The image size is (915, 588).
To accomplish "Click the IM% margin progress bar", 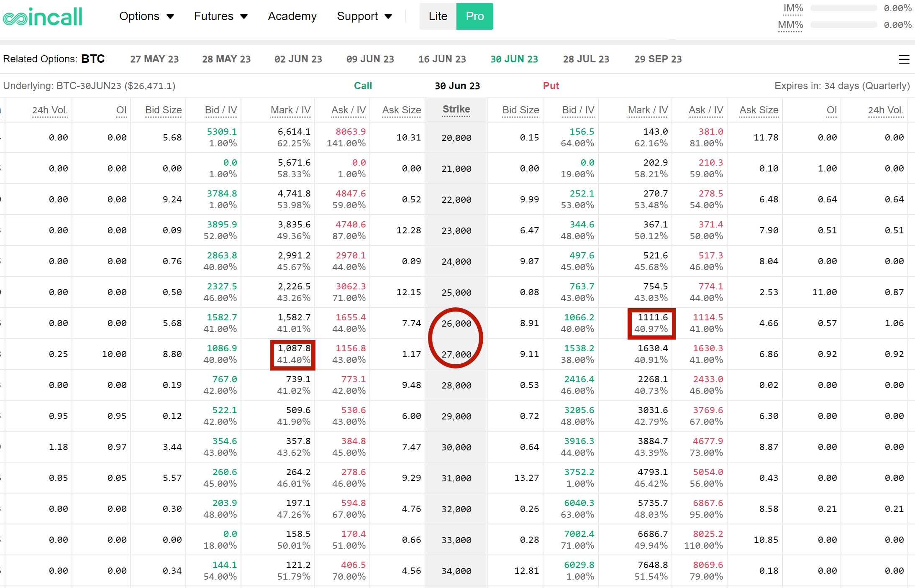I will point(843,8).
